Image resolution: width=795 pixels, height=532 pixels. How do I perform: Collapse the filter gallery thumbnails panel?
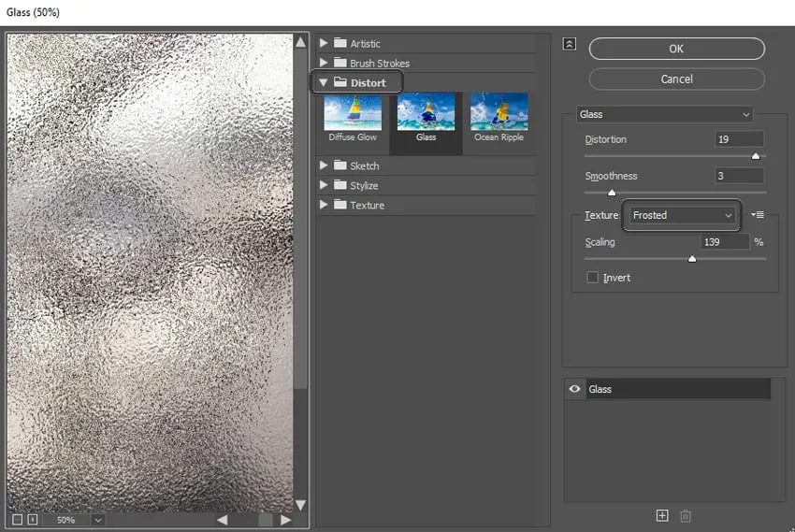[x=570, y=44]
